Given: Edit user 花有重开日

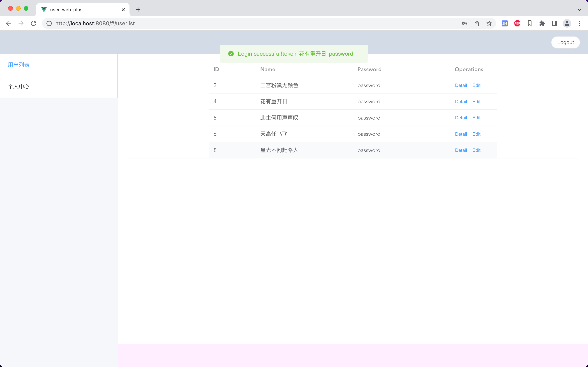Looking at the screenshot, I should [476, 102].
